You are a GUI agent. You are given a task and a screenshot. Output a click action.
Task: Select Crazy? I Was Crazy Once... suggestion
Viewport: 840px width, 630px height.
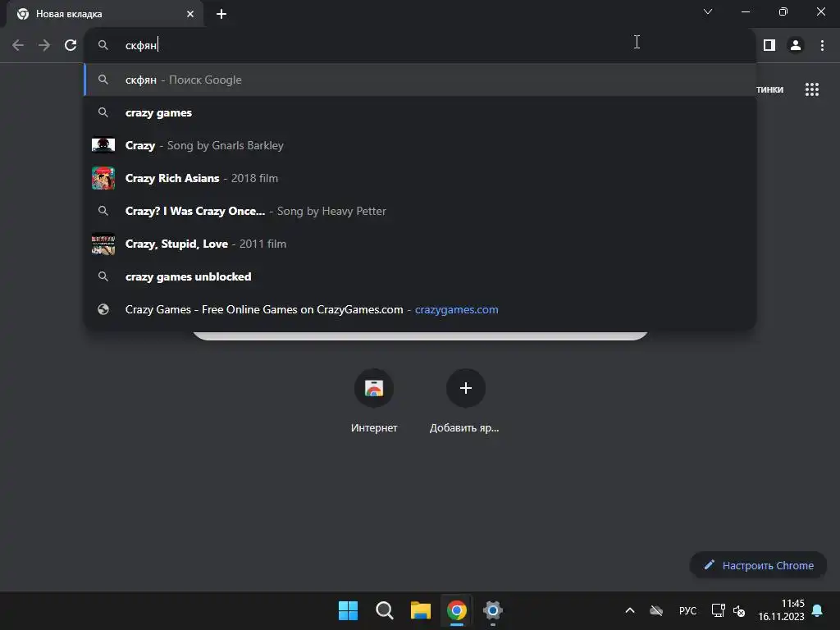(x=420, y=211)
